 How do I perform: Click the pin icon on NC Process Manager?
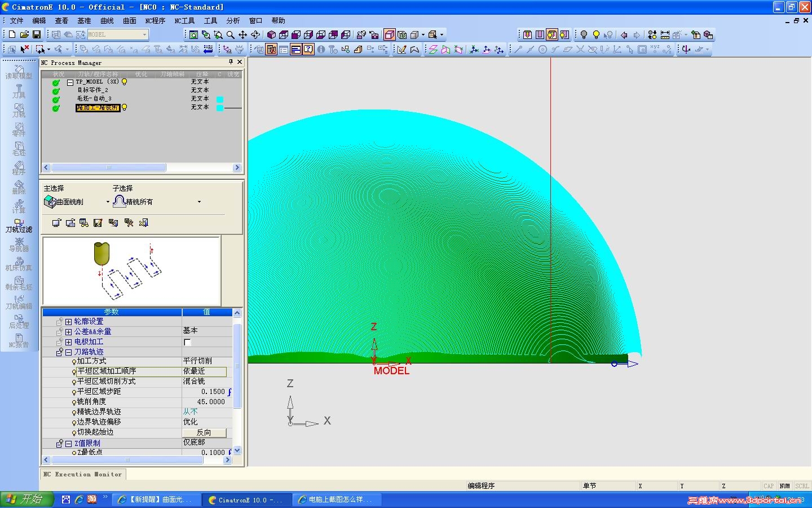click(231, 62)
